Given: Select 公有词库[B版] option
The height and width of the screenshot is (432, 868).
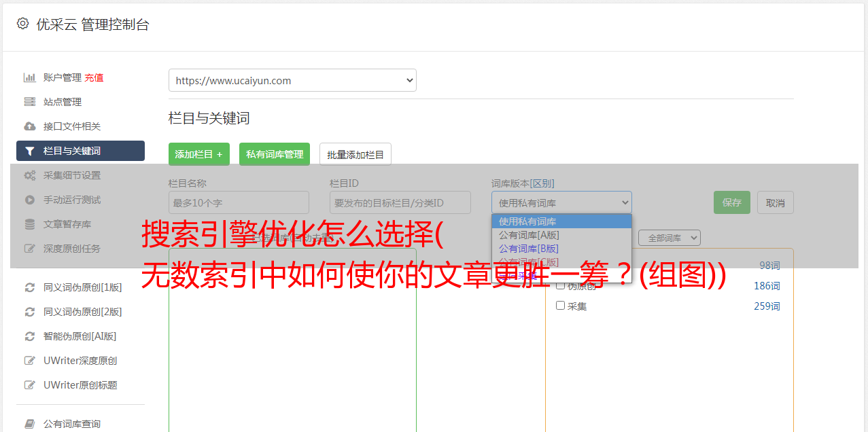Looking at the screenshot, I should [561, 249].
